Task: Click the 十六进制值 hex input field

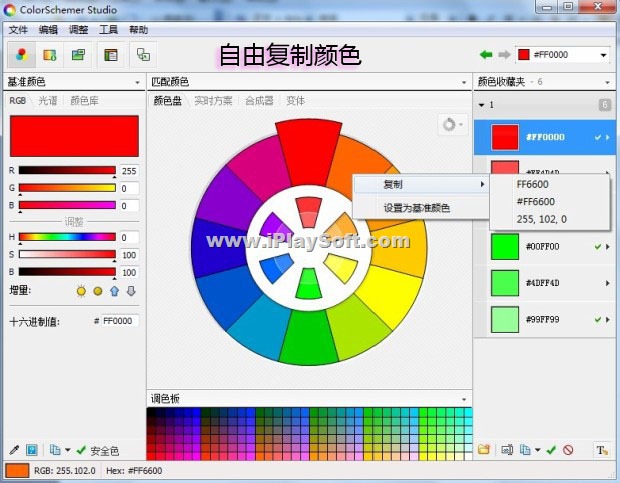Action: [x=120, y=321]
